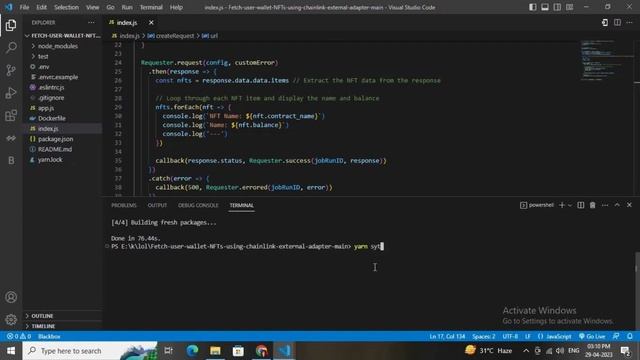
Task: Expand the node_modules folder
Action: click(63, 46)
